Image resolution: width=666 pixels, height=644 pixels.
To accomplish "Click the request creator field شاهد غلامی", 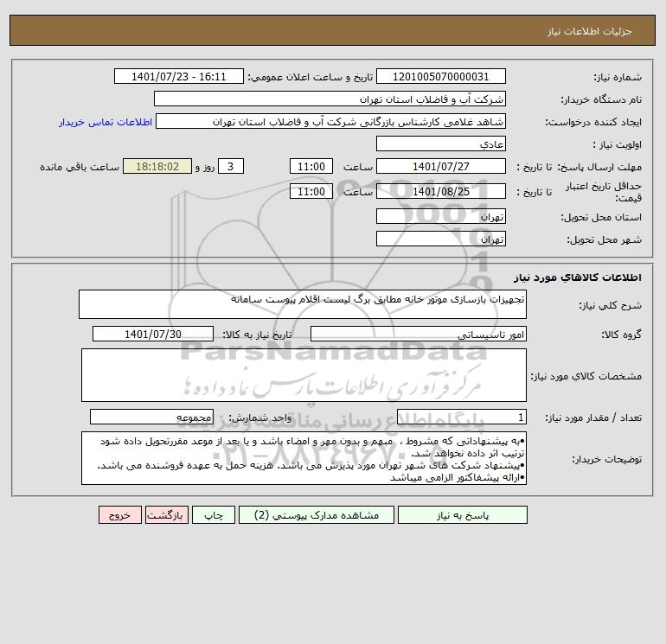I will pos(331,121).
